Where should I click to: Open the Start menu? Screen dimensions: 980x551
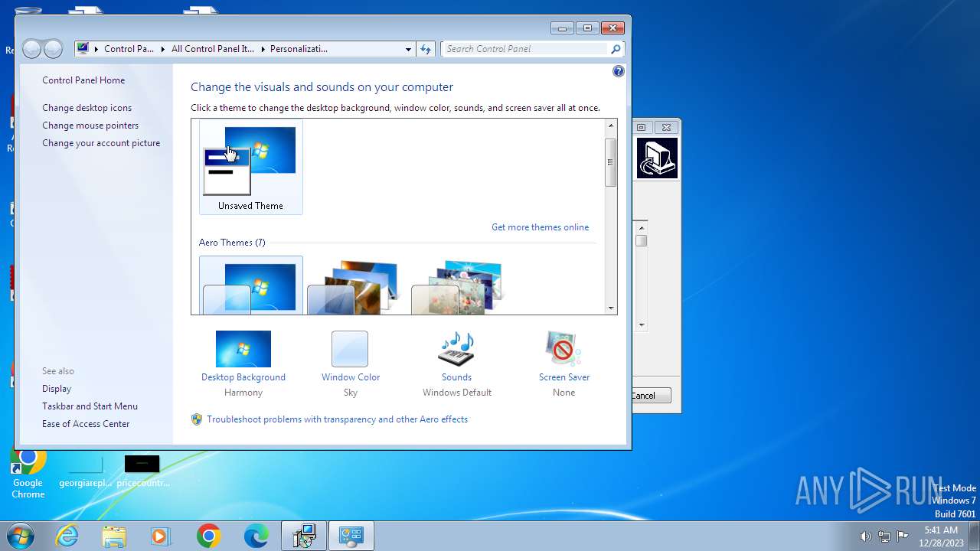[x=21, y=536]
